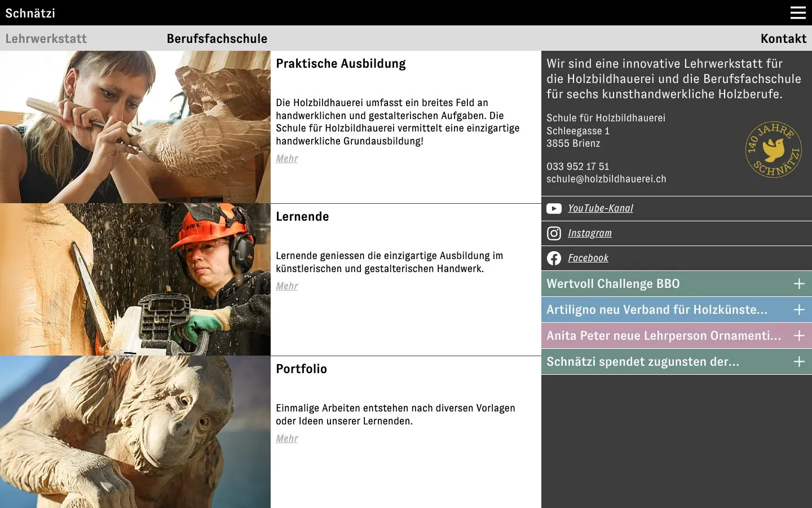Visit the Instagram link
812x508 pixels.
[x=590, y=233]
